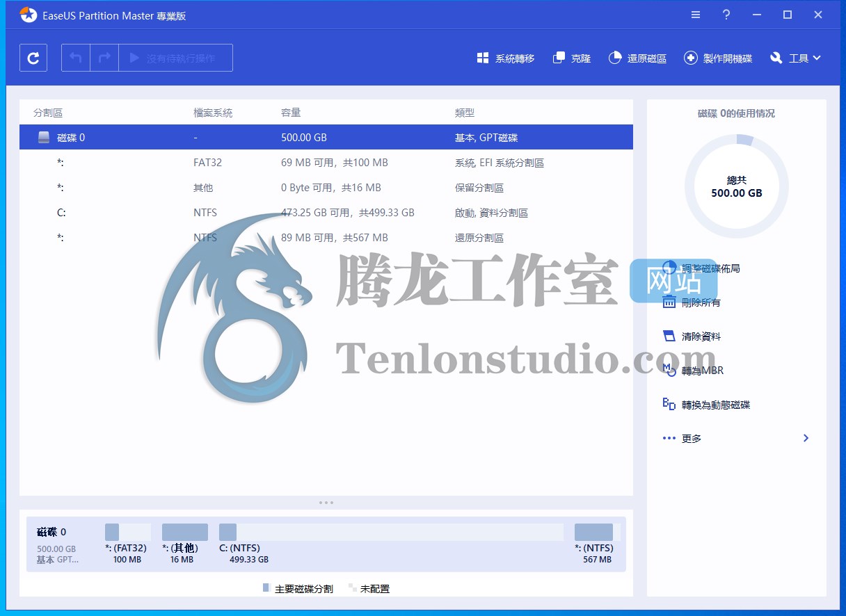Click the three-dots icon beside 更多

click(669, 439)
